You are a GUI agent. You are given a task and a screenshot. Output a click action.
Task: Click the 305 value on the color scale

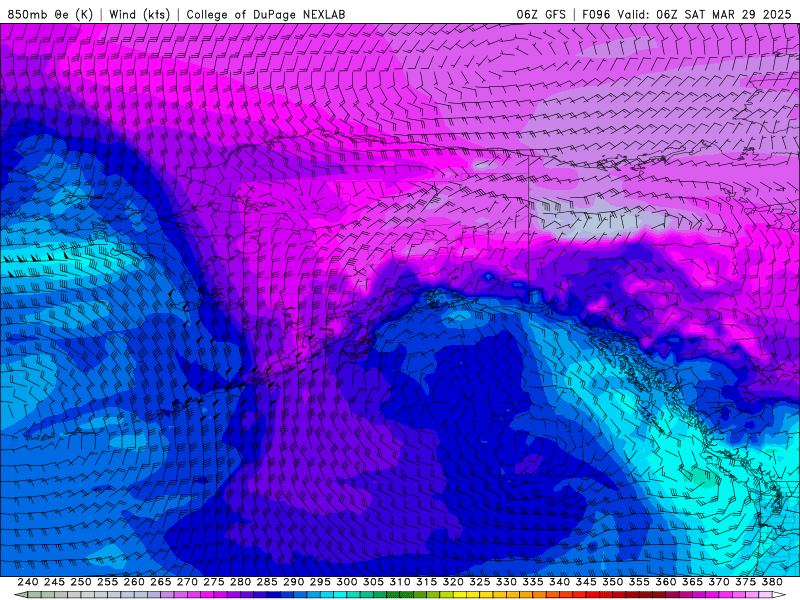[373, 582]
